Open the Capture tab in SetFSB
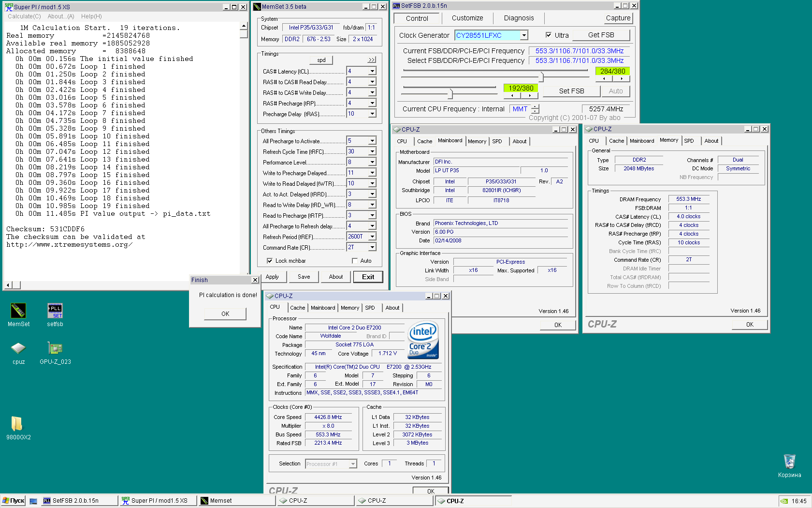This screenshot has width=812, height=508. pos(618,18)
